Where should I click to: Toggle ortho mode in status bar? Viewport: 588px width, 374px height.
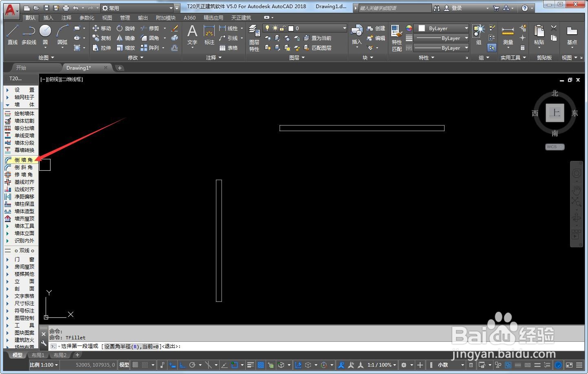[x=183, y=365]
